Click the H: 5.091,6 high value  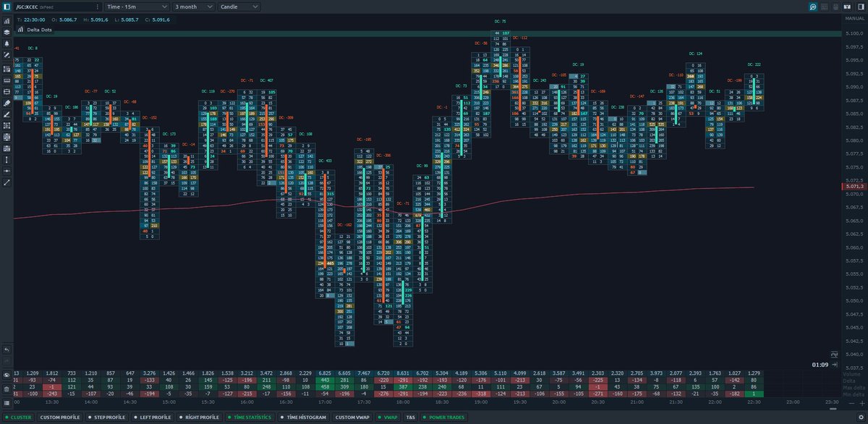click(96, 20)
